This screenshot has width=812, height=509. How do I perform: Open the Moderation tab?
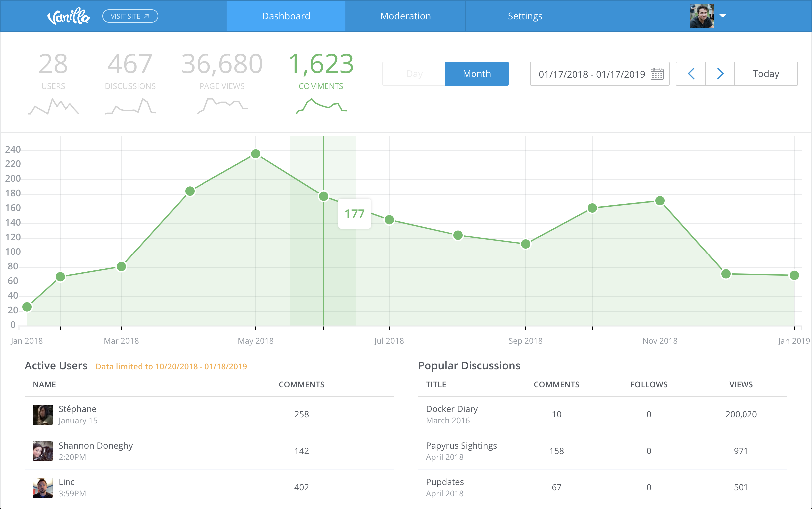(x=405, y=16)
